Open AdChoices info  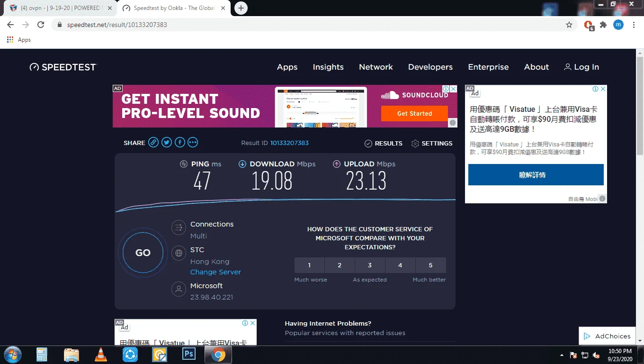click(607, 336)
